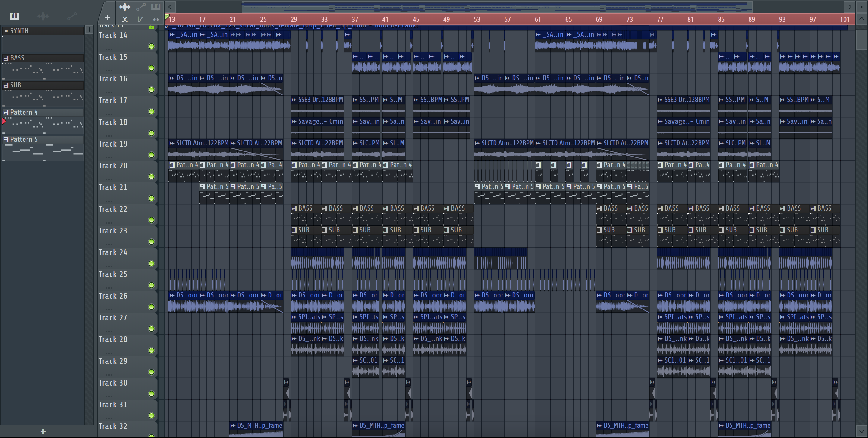Select the Track 21 header
868x438 pixels.
point(127,192)
